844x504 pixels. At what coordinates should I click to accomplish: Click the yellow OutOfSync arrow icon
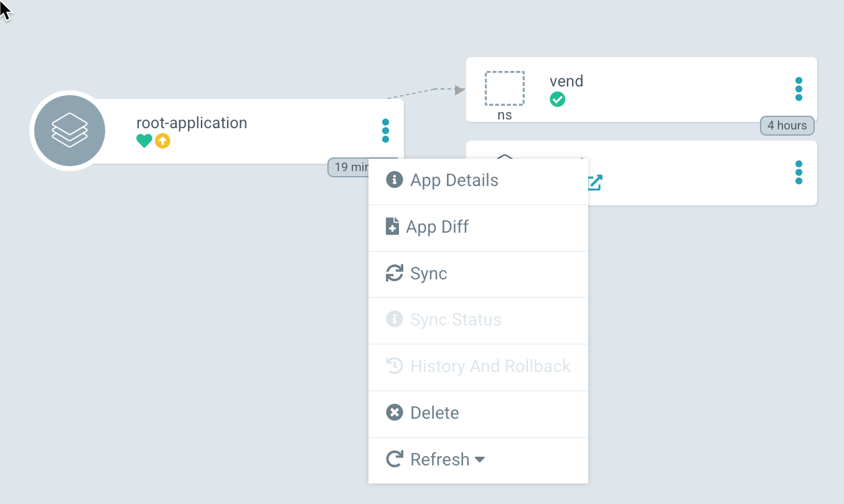click(x=162, y=141)
